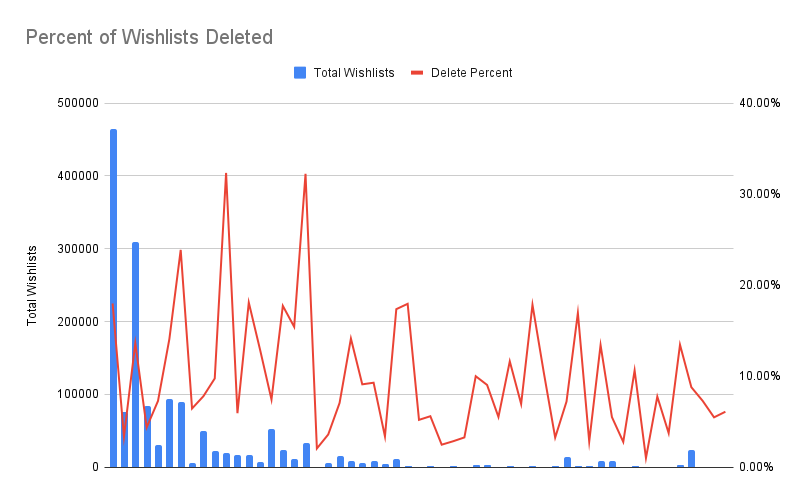
Task: Click the 0 label on left axis
Action: pyautogui.click(x=96, y=468)
